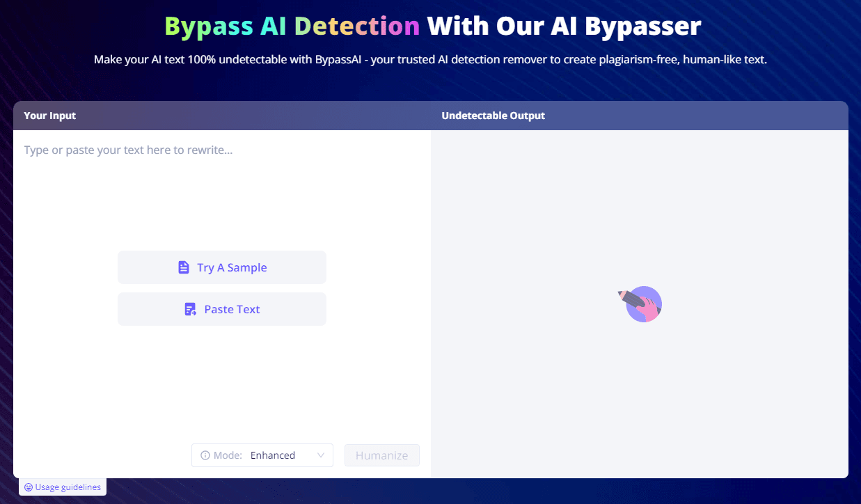Select the Enhanced mode value
Image resolution: width=861 pixels, height=504 pixels.
click(273, 455)
